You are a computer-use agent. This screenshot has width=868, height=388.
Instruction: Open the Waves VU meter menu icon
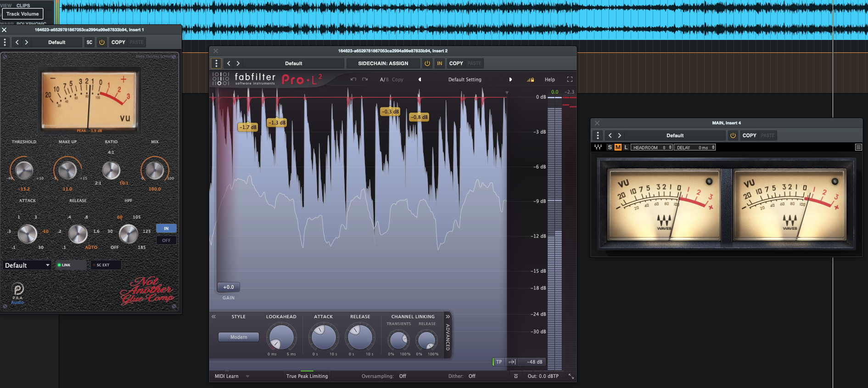[858, 147]
